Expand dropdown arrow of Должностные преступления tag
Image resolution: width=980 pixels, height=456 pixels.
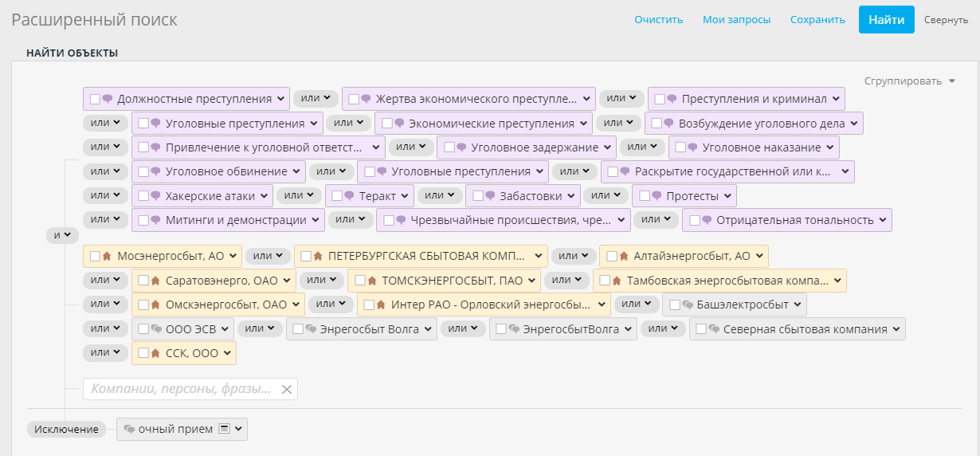tap(280, 99)
